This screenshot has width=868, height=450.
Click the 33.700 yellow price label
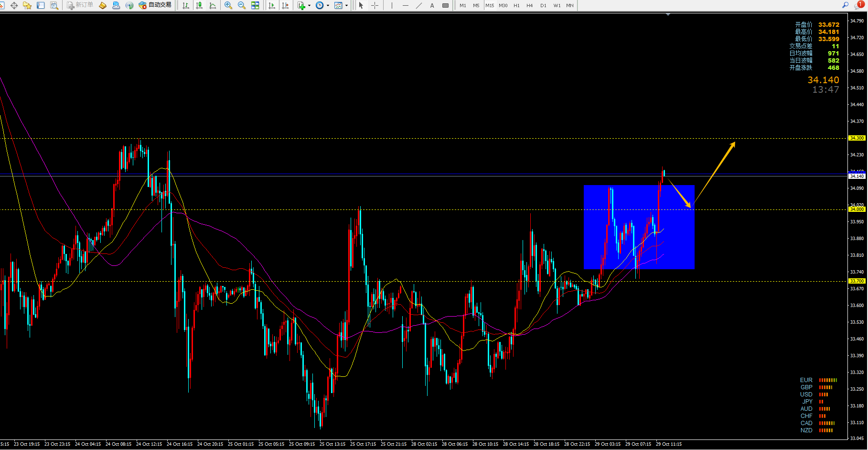click(x=857, y=281)
